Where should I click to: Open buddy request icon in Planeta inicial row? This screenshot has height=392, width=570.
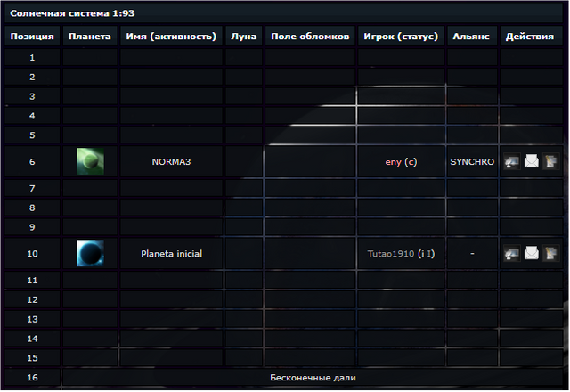(x=550, y=253)
